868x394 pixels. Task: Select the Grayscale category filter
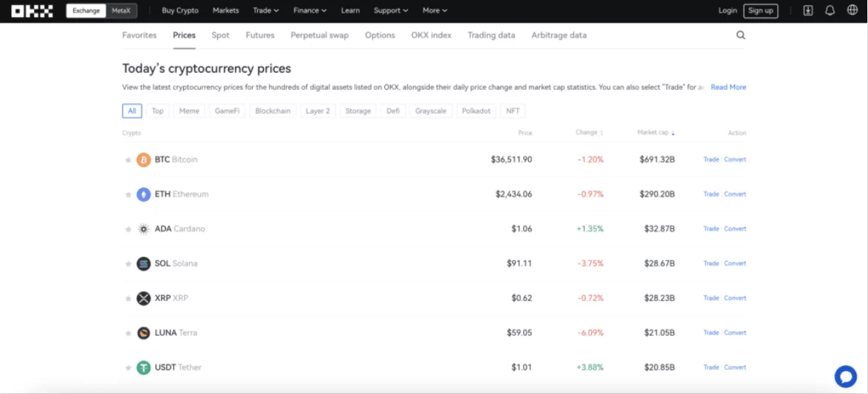click(x=431, y=111)
